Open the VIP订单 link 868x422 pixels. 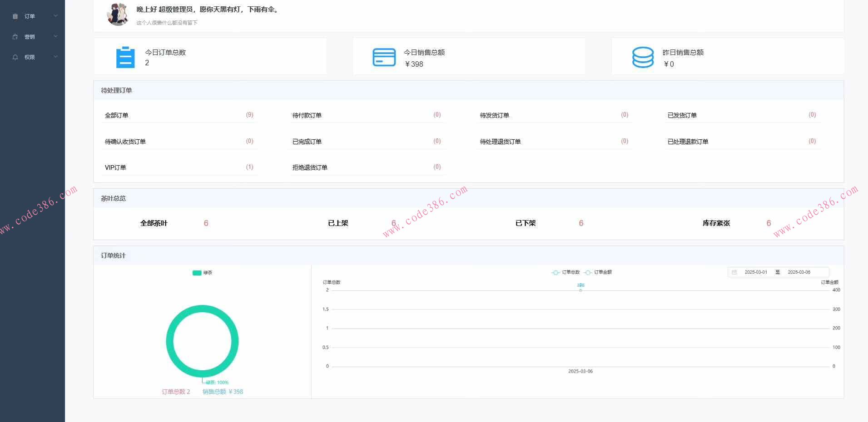tap(115, 167)
